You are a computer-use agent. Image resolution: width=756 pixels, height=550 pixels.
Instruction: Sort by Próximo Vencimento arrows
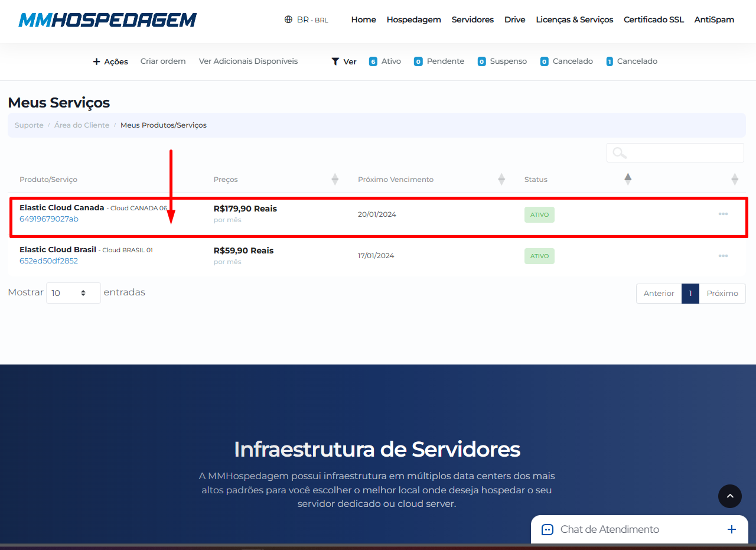pyautogui.click(x=501, y=179)
